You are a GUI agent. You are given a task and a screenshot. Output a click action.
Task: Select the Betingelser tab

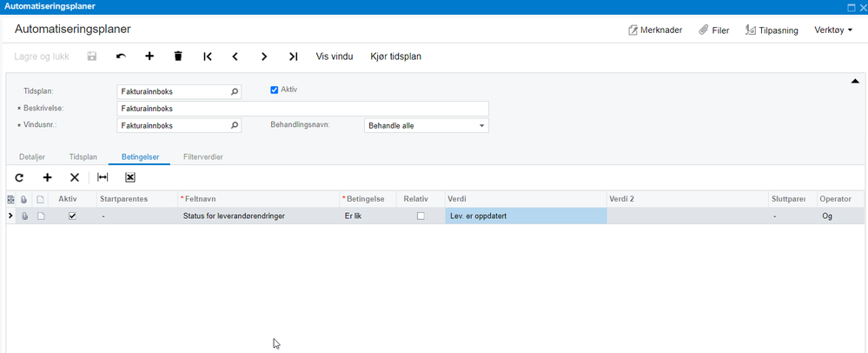point(141,157)
